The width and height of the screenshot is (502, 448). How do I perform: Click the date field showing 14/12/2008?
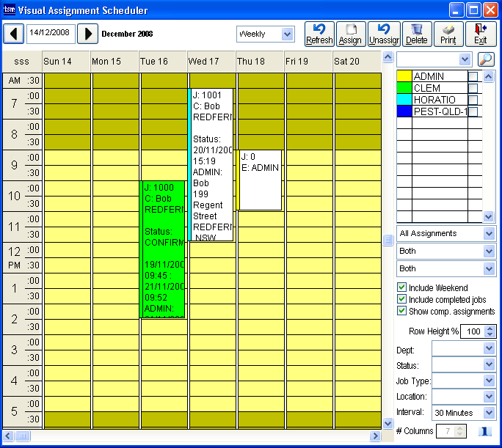(x=51, y=34)
